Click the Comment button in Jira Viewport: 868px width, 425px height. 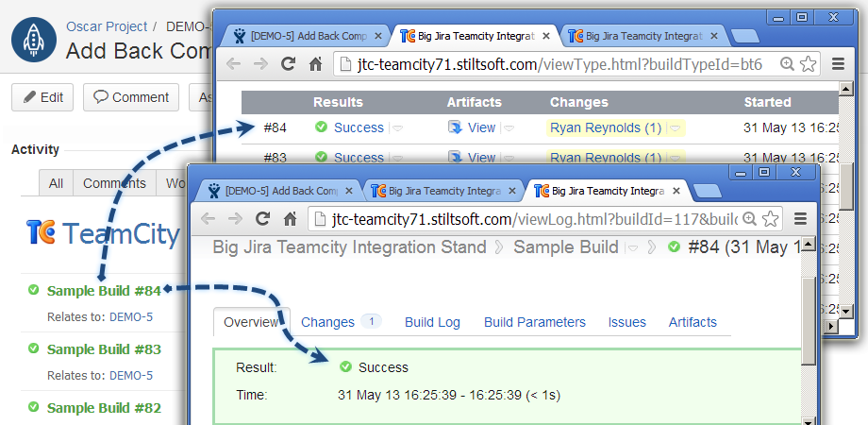131,97
